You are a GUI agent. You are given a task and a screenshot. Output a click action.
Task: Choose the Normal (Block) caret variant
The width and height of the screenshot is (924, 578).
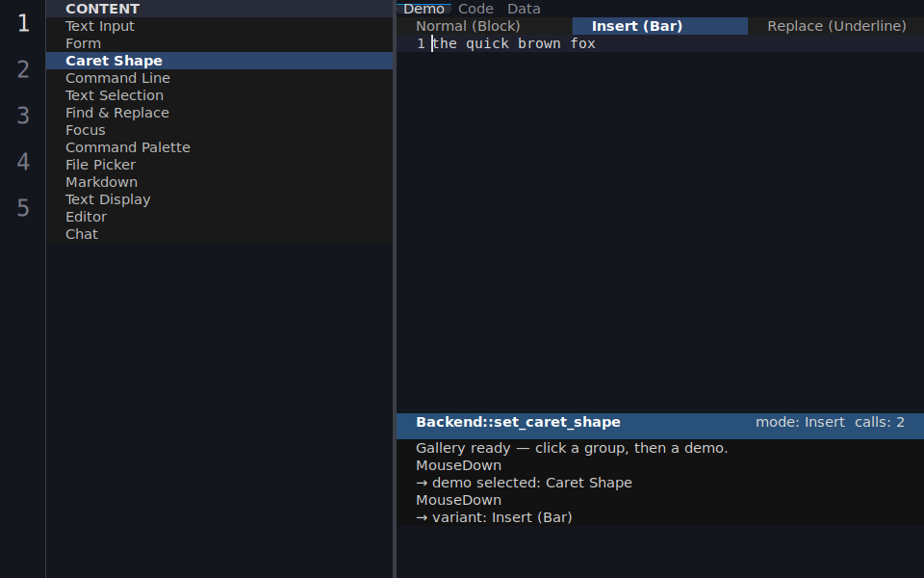pos(484,26)
